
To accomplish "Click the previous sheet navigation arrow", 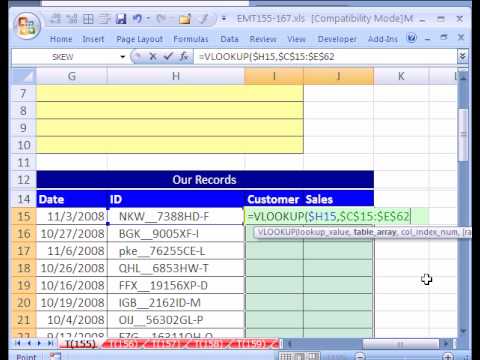I will [29, 343].
